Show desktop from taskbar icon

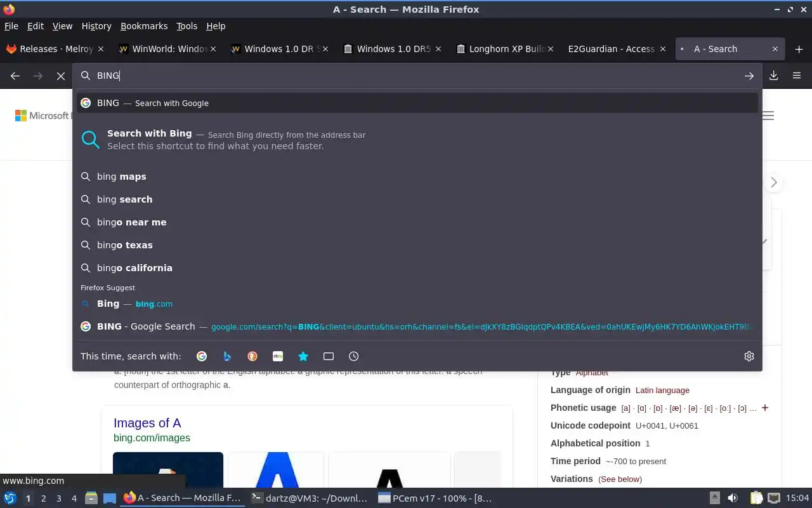[110, 498]
